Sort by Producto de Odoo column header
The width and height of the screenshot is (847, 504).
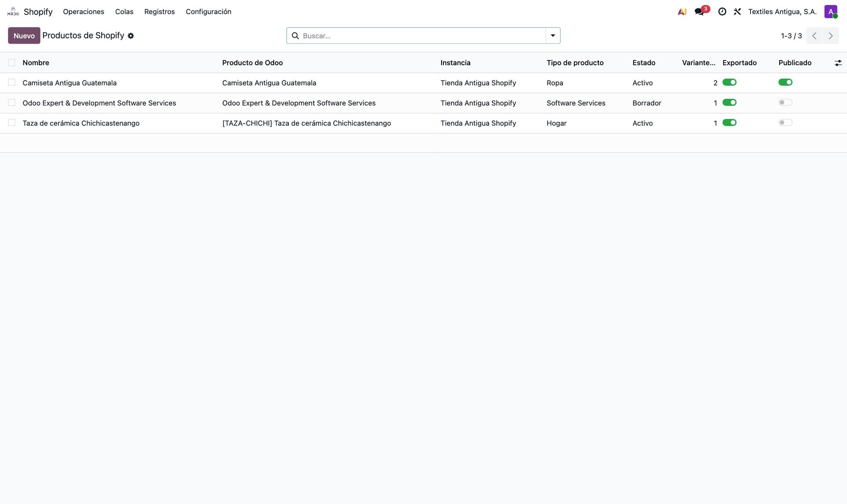[252, 63]
